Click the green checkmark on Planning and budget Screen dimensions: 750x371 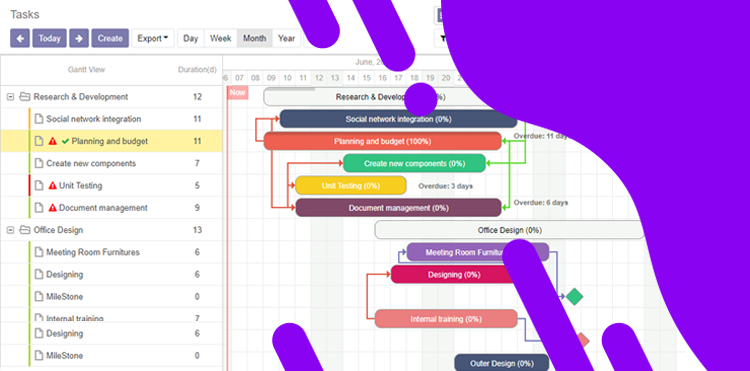66,141
